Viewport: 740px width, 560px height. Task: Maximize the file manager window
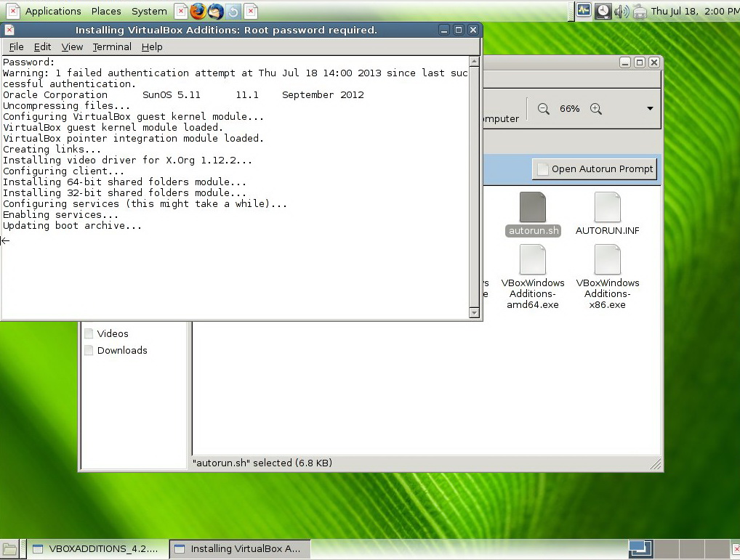tap(640, 62)
